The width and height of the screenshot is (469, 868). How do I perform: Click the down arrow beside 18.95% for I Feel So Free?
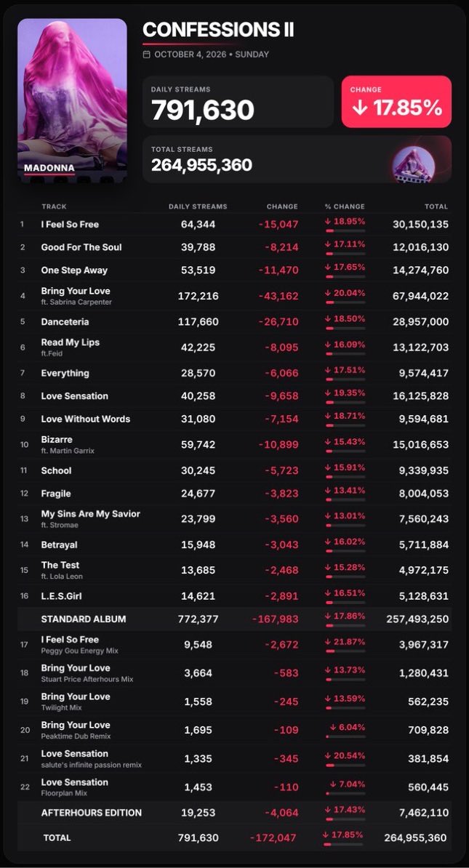(x=328, y=222)
